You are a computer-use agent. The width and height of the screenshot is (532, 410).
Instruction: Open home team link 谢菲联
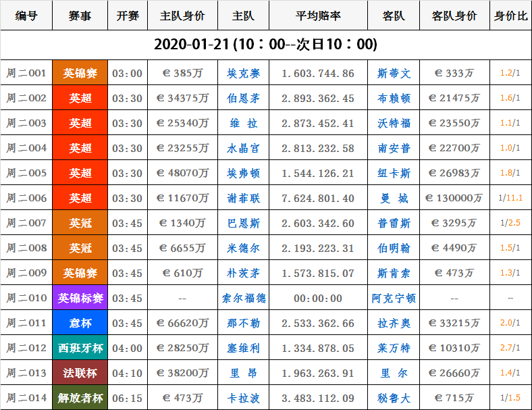click(243, 198)
